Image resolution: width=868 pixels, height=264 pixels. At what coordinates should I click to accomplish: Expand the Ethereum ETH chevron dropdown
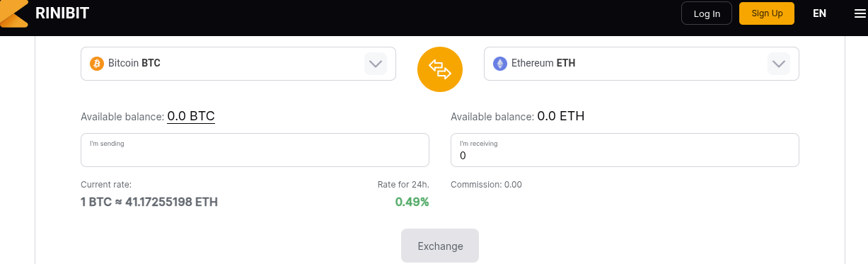coord(779,64)
